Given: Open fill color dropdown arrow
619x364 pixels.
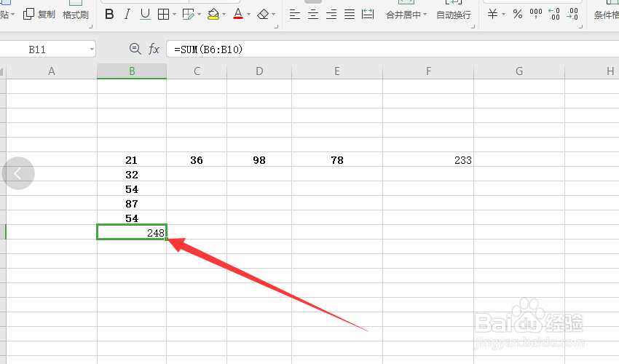Looking at the screenshot, I should pyautogui.click(x=224, y=15).
